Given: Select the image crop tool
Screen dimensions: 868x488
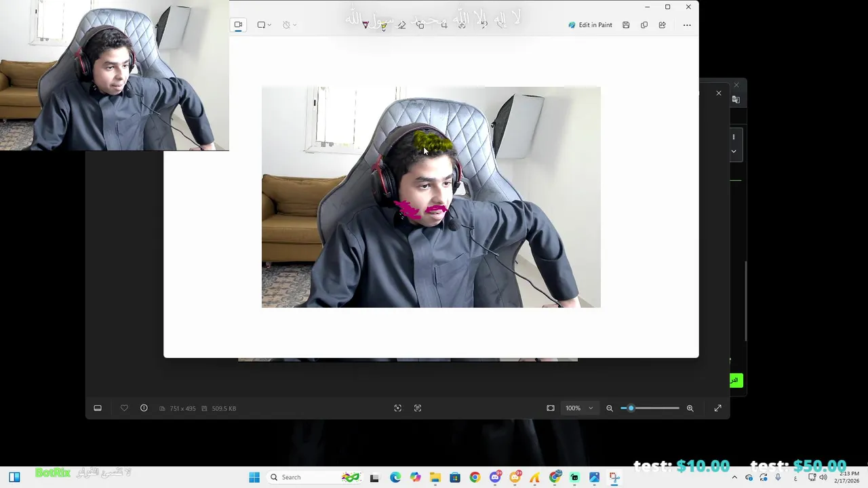Looking at the screenshot, I should (444, 25).
